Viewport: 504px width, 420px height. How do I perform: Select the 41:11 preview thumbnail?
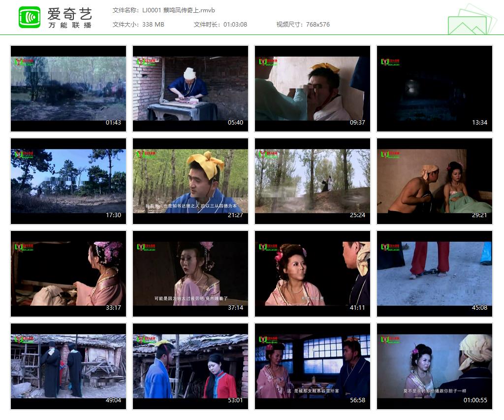313,274
